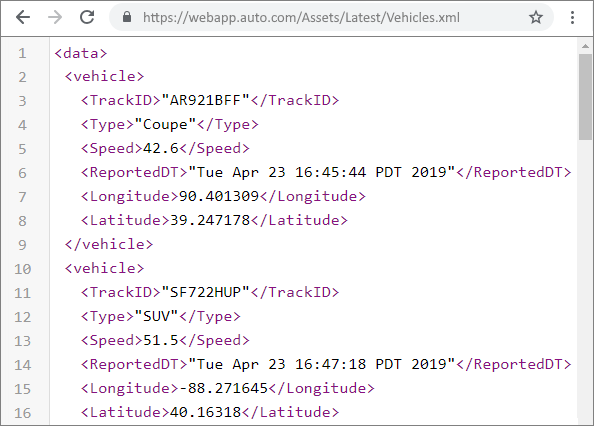Go back with the browser back arrow

[x=23, y=17]
